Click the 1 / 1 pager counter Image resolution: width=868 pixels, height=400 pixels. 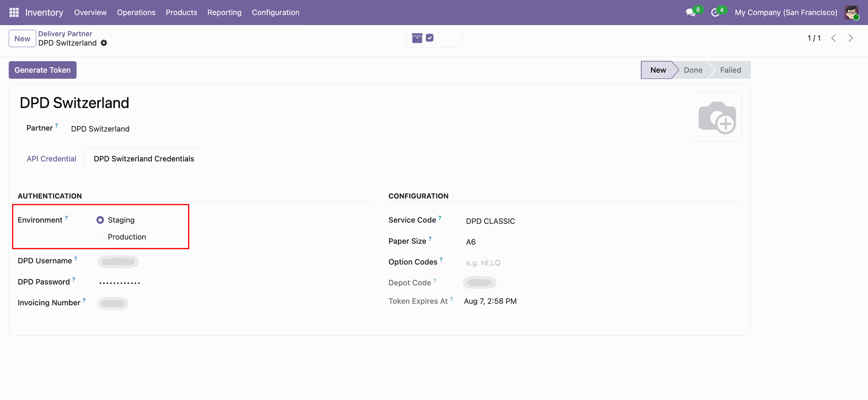pos(814,38)
